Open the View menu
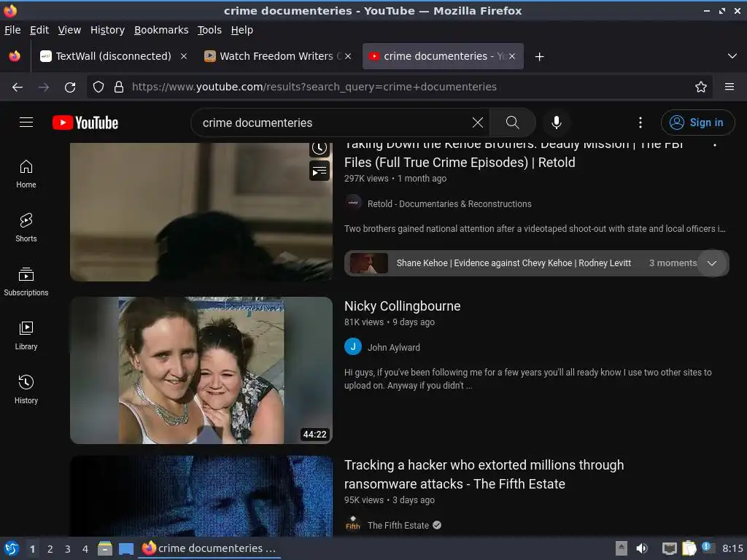Image resolution: width=747 pixels, height=560 pixels. pos(69,30)
